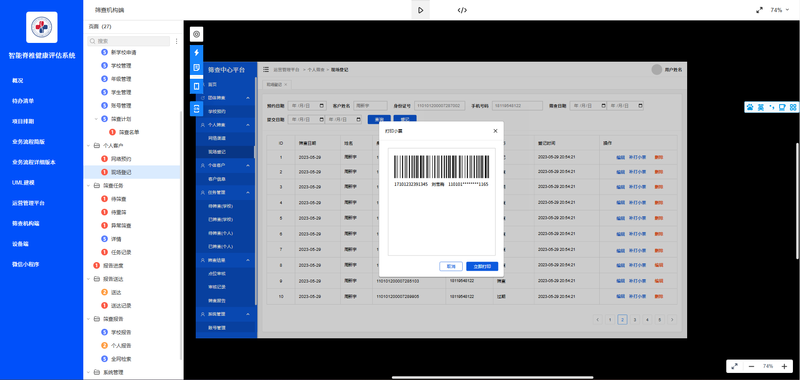Collapse the 报告送达 folder

coord(88,279)
